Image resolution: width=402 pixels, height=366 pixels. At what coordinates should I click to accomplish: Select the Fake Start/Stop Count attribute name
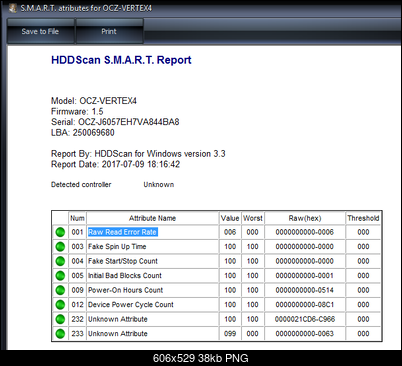123,261
